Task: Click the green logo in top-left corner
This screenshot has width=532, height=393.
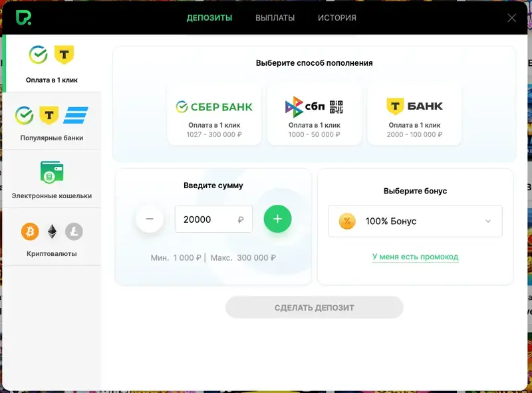Action: pos(23,17)
